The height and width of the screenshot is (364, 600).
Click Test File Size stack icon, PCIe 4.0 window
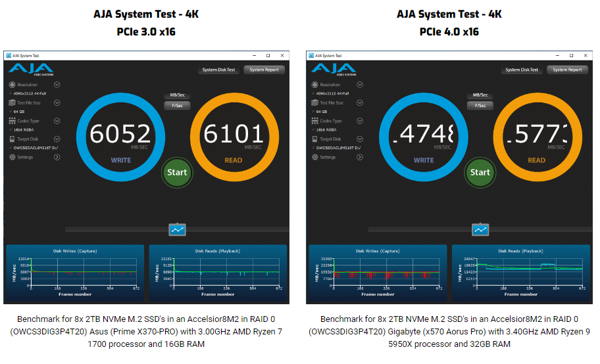click(315, 102)
